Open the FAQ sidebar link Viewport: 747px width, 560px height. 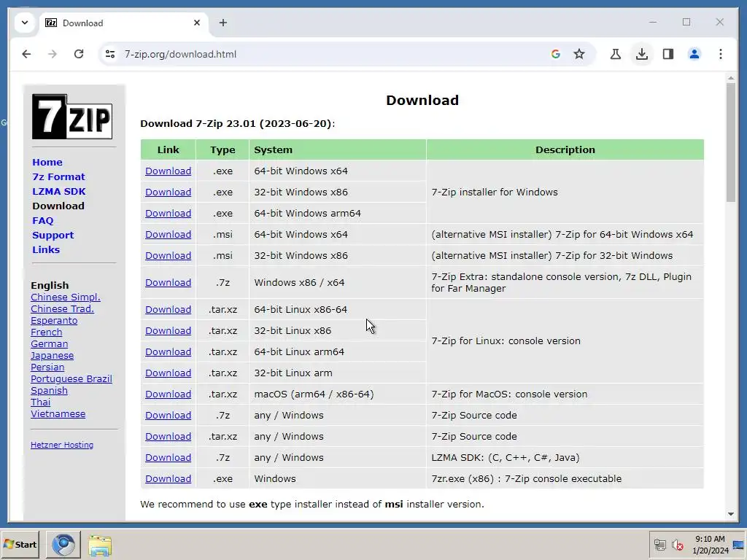pyautogui.click(x=43, y=220)
